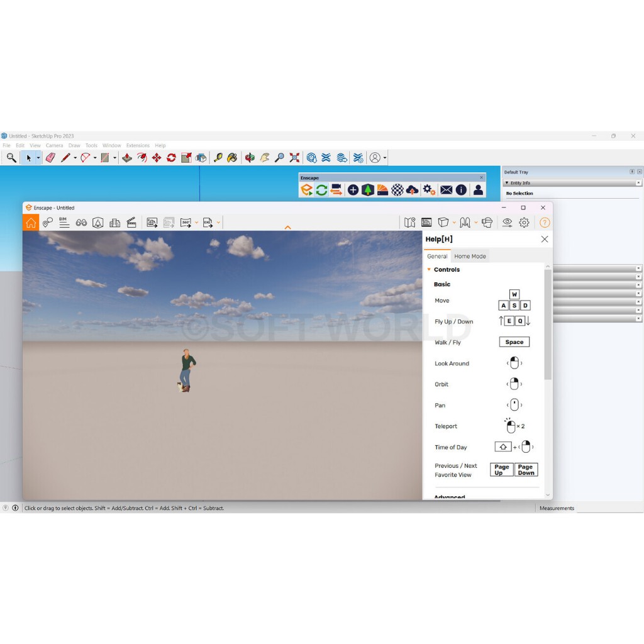Activate the Orbit tool in SketchUp

point(249,158)
